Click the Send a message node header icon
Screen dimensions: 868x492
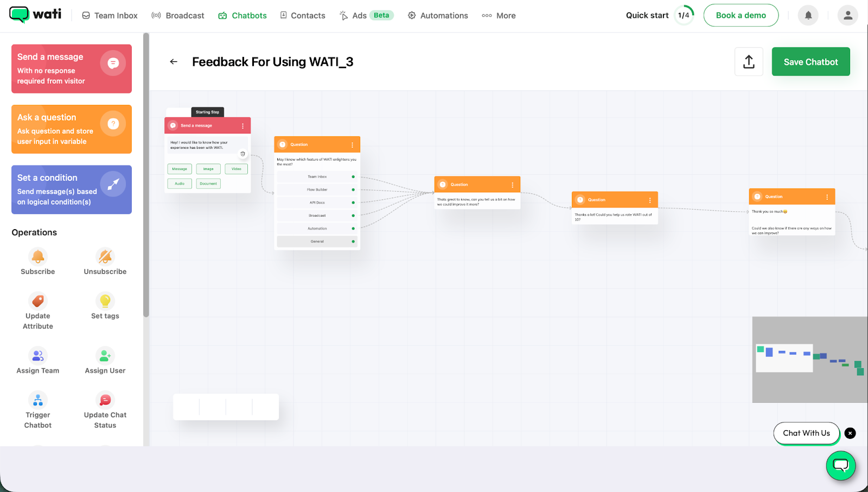click(173, 126)
